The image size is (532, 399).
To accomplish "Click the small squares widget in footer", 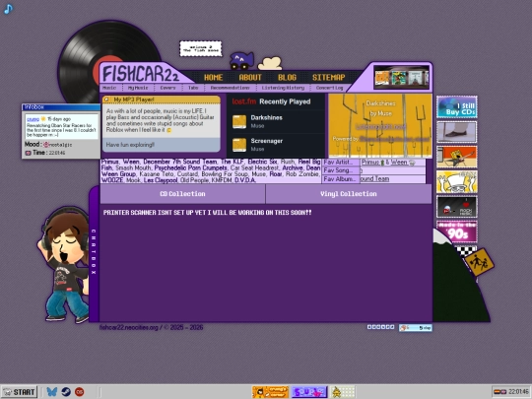I will point(380,327).
